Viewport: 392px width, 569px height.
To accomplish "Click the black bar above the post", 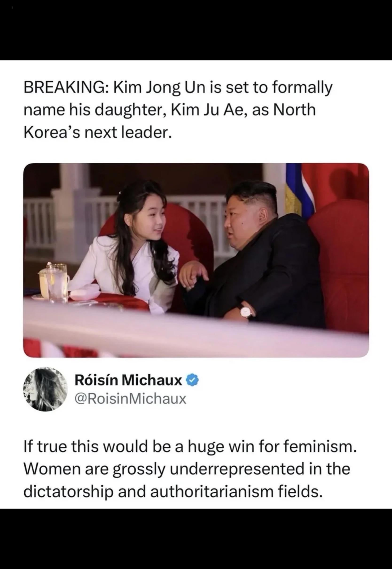I will click(x=196, y=30).
